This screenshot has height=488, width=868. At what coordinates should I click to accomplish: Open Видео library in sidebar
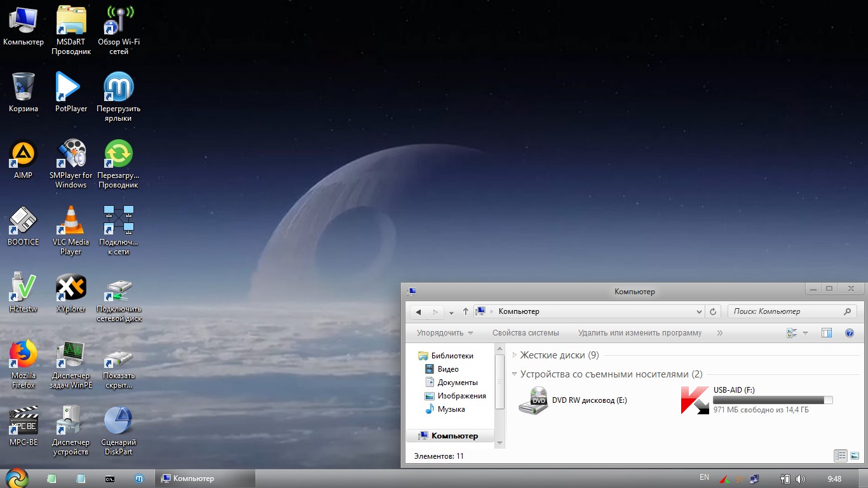(x=442, y=369)
